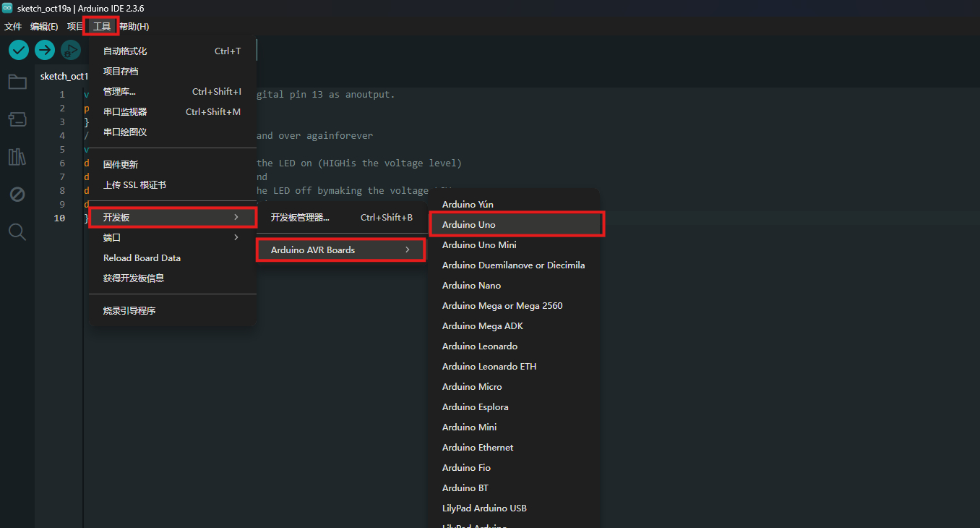Viewport: 980px width, 528px height.
Task: Expand Arduino AVR Boards submenu
Action: point(341,250)
